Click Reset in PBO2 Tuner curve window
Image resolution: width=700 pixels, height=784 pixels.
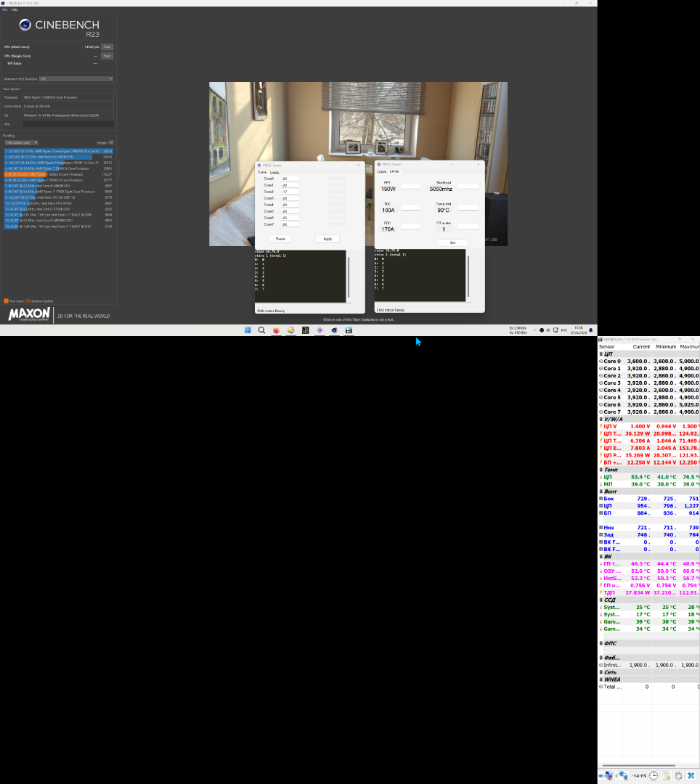pos(280,239)
